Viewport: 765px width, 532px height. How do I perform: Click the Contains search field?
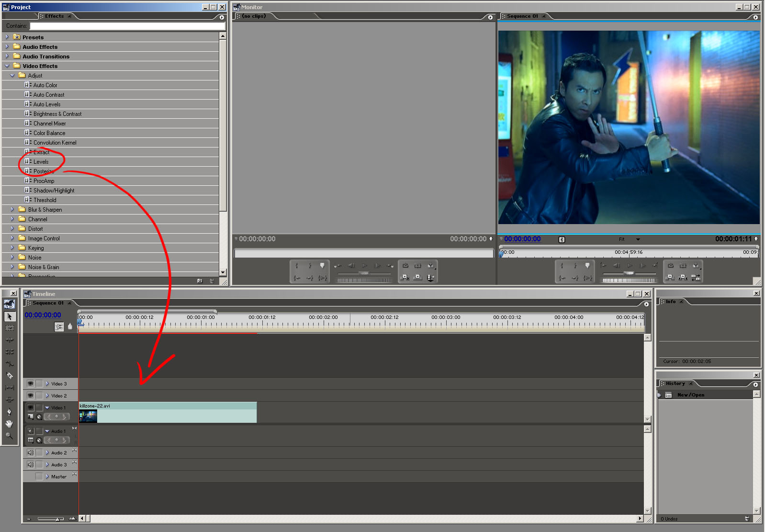(127, 26)
